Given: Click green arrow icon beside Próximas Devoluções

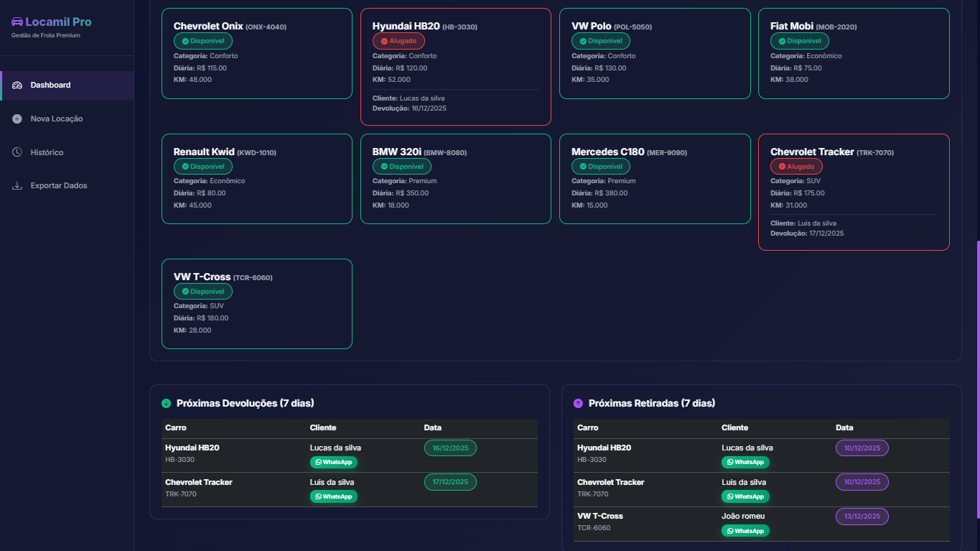Looking at the screenshot, I should point(167,404).
